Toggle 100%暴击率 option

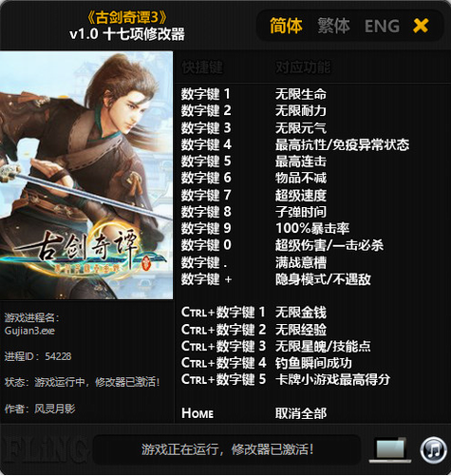coord(312,228)
